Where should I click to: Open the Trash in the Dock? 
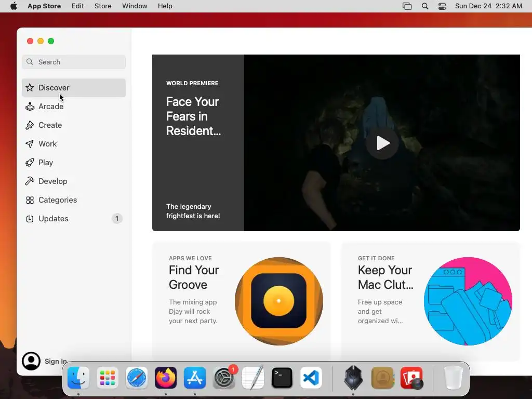(x=453, y=378)
